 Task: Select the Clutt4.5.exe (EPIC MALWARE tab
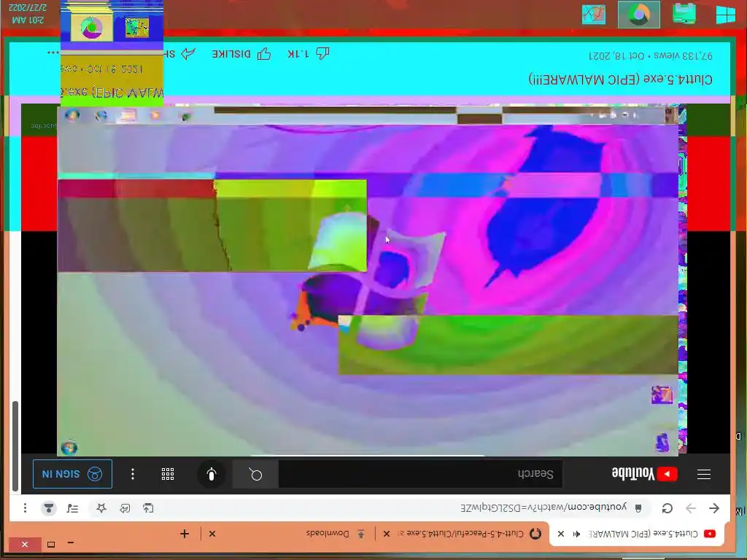coord(638,534)
